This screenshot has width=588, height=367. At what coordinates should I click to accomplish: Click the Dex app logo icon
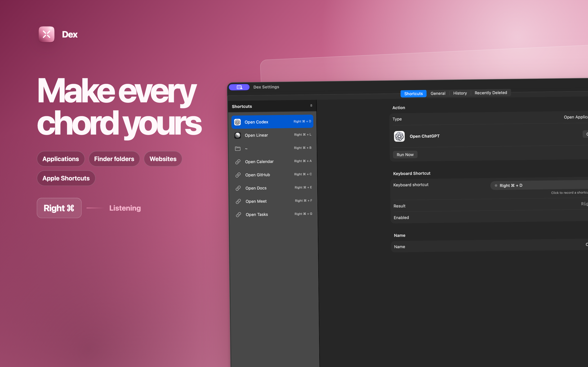coord(46,34)
